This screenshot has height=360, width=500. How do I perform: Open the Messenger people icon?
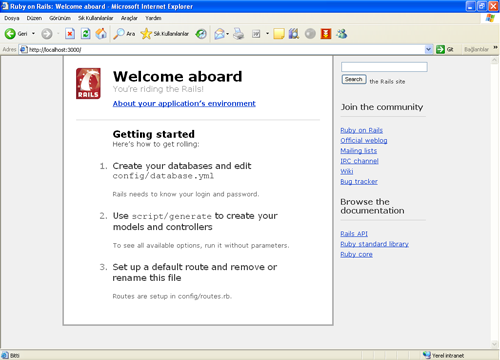coord(342,34)
